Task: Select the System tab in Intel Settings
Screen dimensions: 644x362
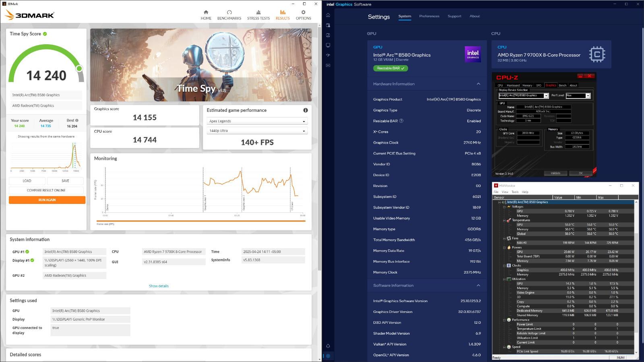Action: click(x=405, y=16)
